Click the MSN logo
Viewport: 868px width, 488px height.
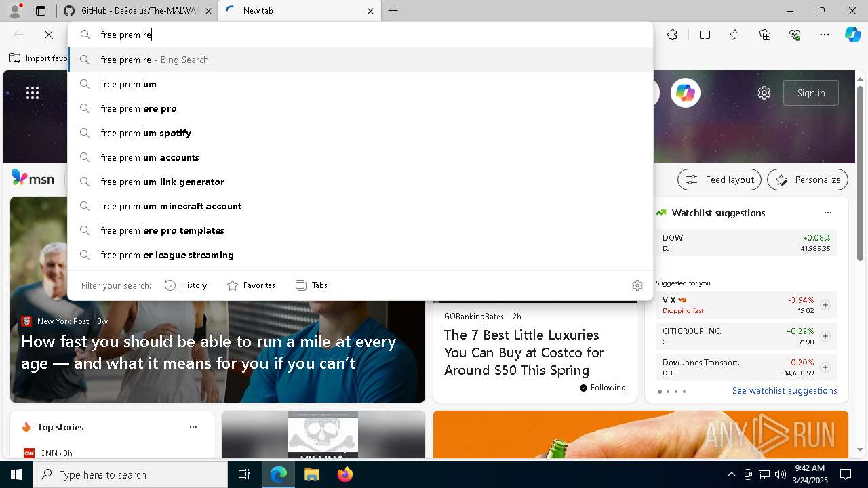33,178
